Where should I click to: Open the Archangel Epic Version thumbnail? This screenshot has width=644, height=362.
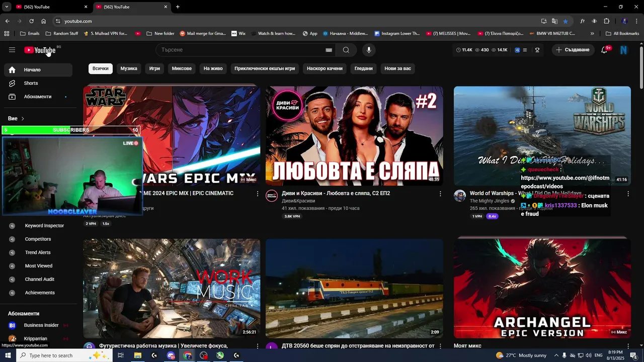pos(542,288)
